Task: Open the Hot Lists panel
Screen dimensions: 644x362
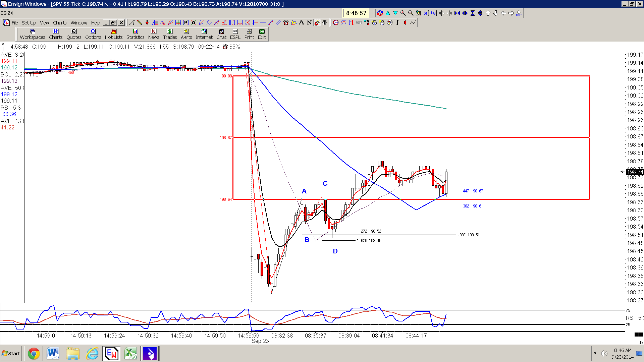Action: (x=114, y=34)
